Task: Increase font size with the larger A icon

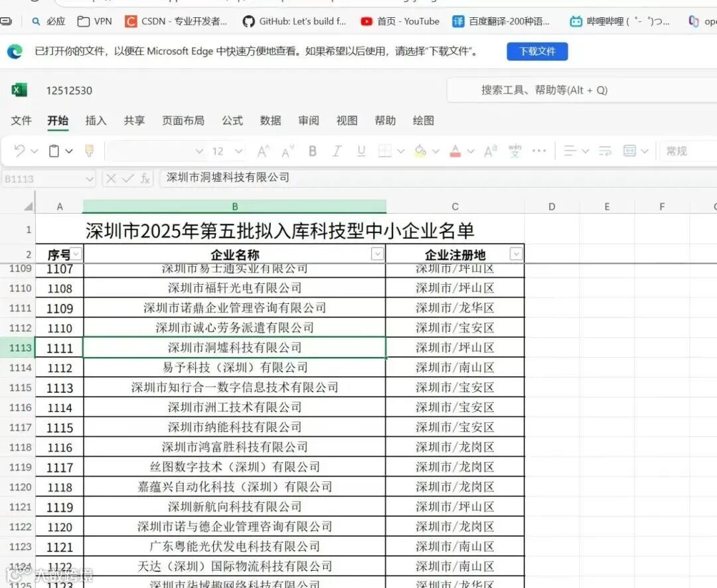Action: click(263, 151)
